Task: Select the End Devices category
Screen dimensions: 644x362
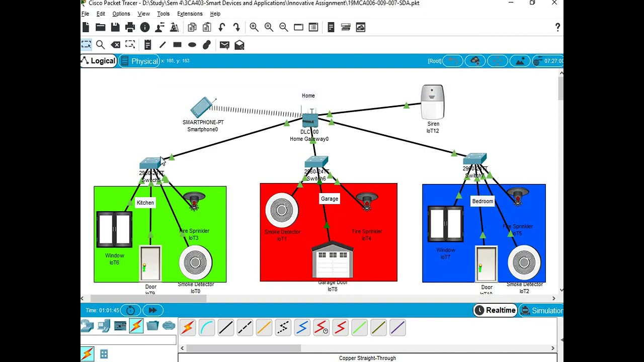Action: tap(104, 326)
